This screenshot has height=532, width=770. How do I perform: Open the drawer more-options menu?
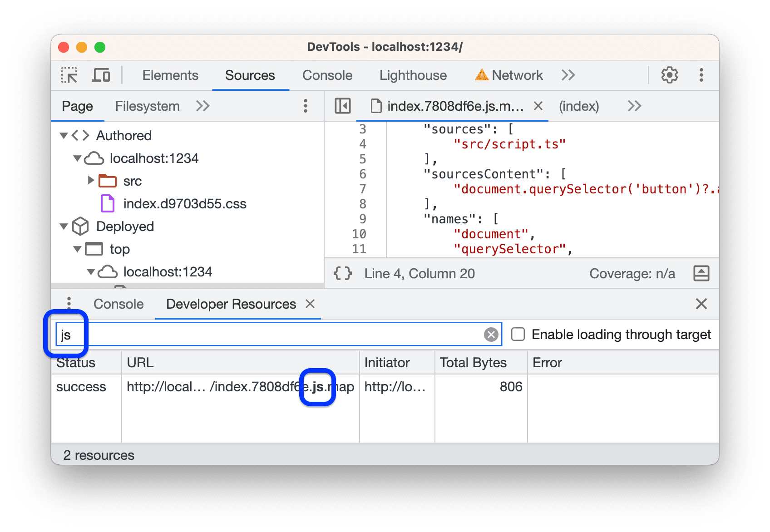[x=69, y=303]
